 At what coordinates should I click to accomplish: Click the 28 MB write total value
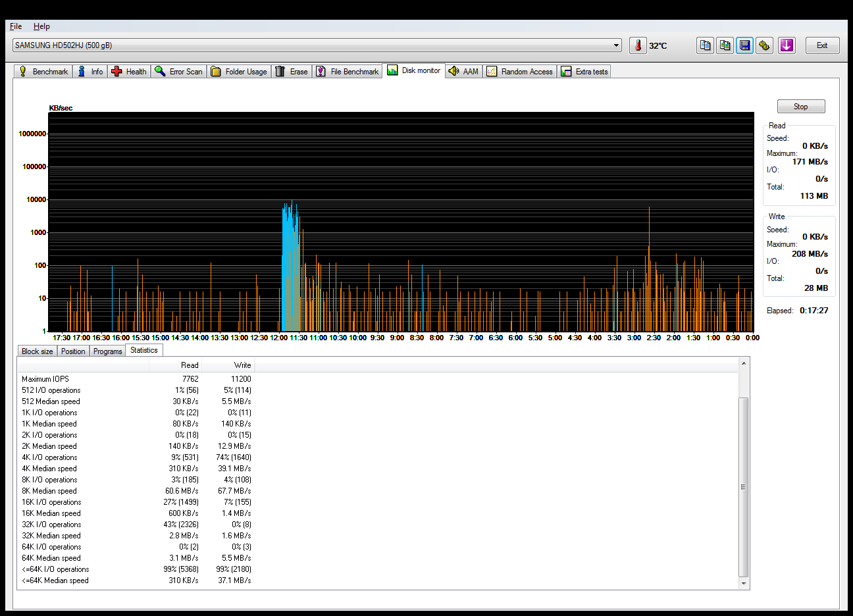click(816, 288)
